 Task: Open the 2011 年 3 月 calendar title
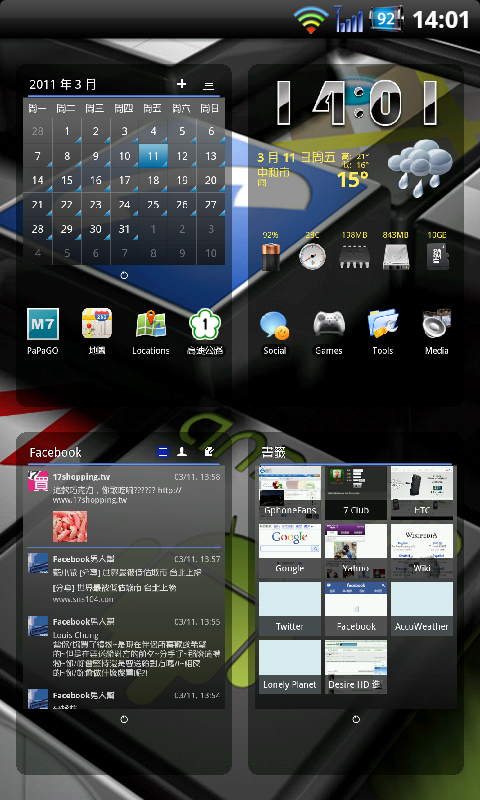click(63, 85)
